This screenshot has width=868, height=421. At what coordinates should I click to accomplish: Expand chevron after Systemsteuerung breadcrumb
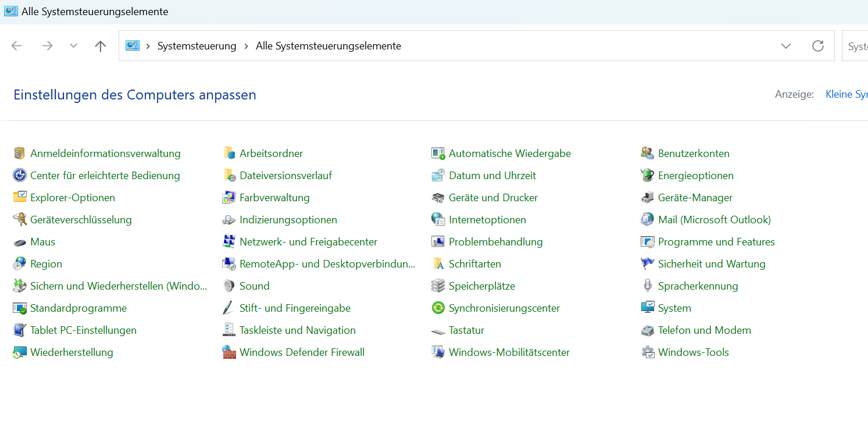pyautogui.click(x=247, y=46)
